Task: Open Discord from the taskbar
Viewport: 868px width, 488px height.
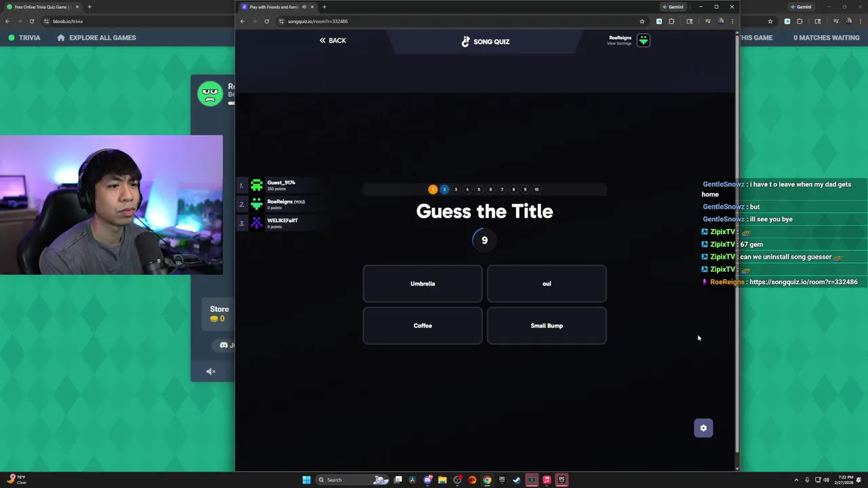Action: point(428,480)
